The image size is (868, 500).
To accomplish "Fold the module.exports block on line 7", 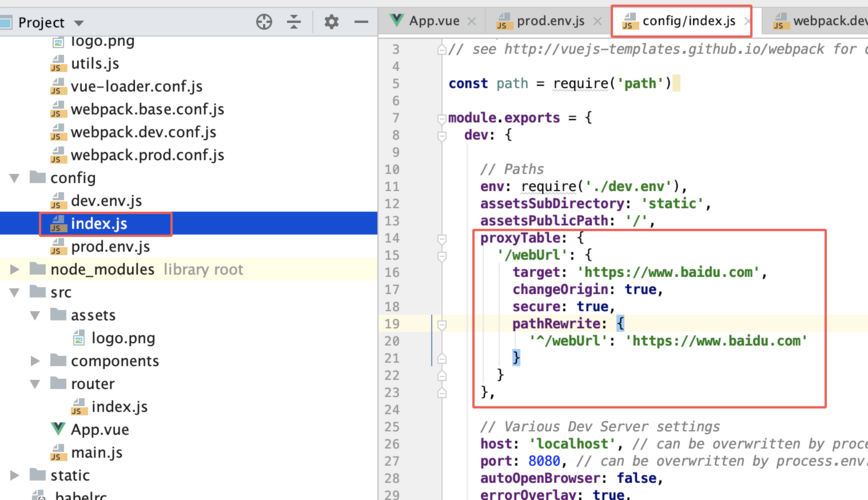I will (x=442, y=118).
